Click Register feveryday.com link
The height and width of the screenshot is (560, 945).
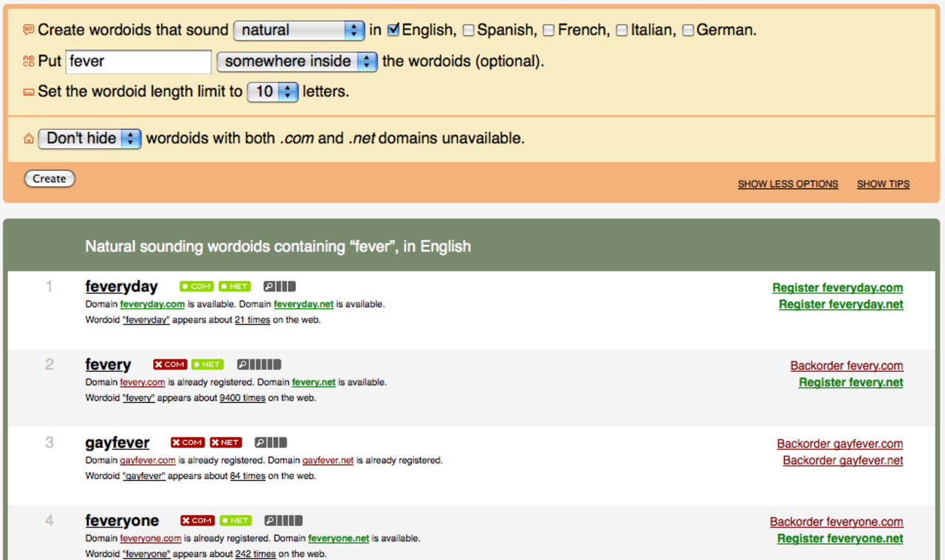pos(837,288)
